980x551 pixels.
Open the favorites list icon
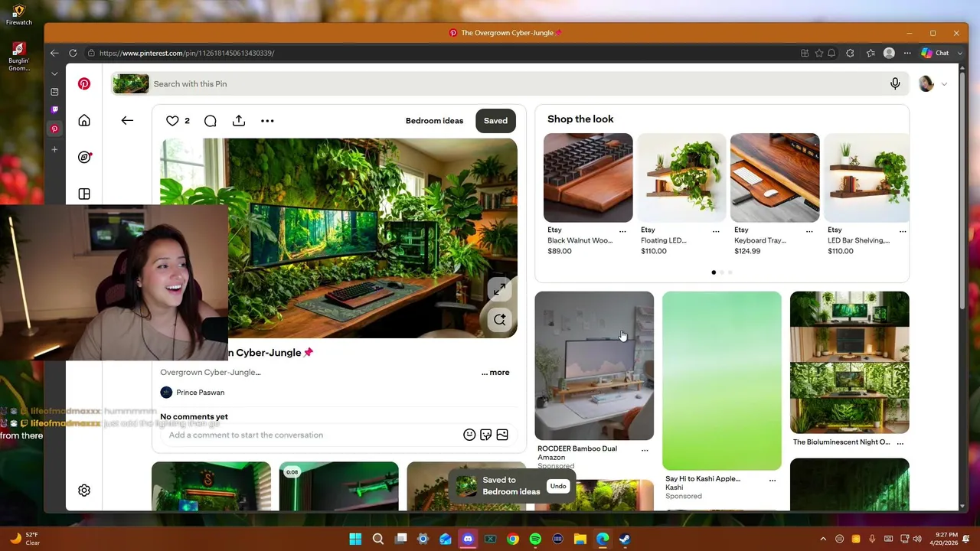[x=871, y=53]
